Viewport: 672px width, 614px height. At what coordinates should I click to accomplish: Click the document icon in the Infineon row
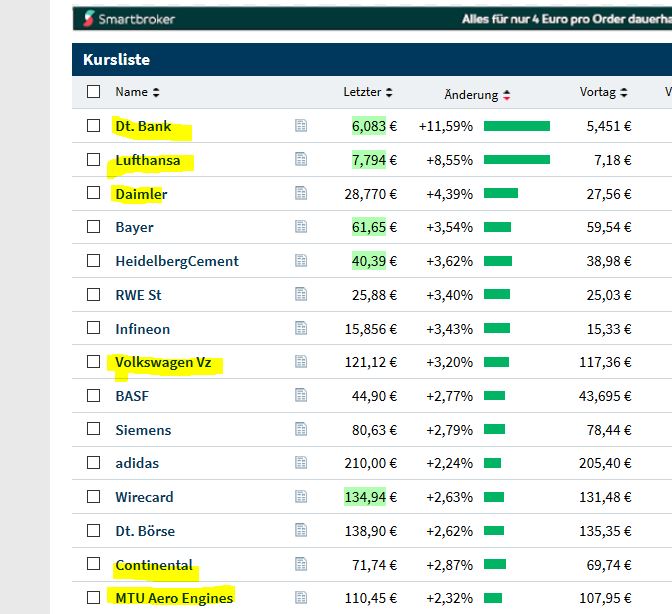click(x=301, y=328)
